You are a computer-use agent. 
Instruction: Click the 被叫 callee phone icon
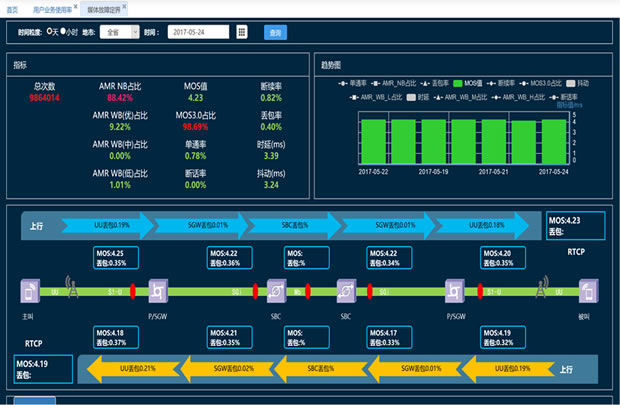coord(590,291)
